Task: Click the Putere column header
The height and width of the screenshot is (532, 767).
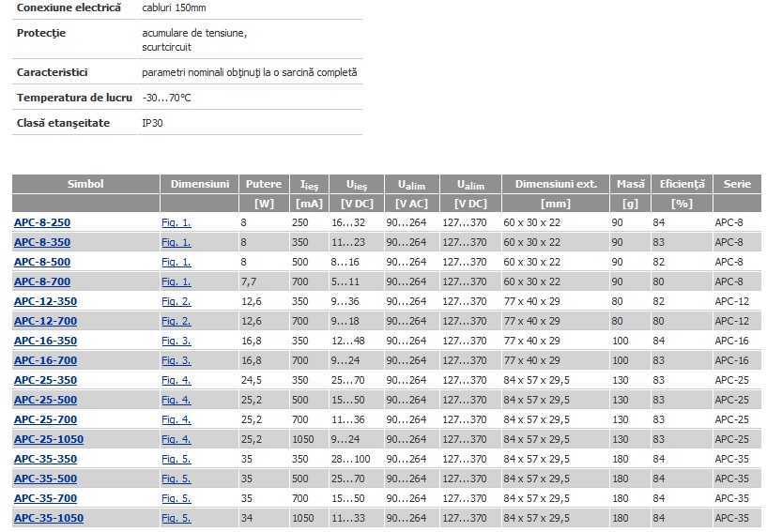Action: tap(264, 184)
